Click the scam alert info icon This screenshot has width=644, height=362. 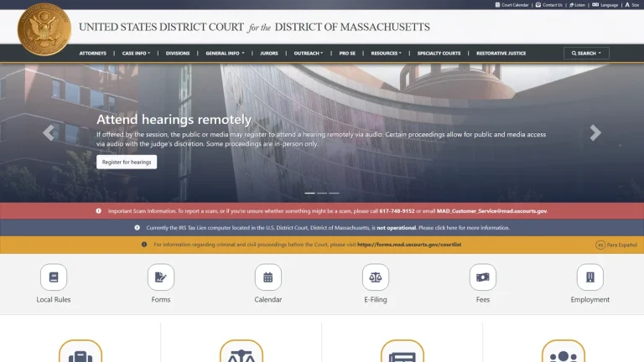click(99, 211)
